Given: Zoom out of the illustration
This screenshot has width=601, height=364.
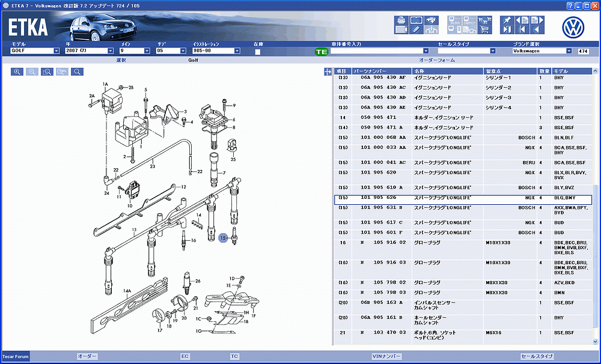Looking at the screenshot, I should pyautogui.click(x=32, y=71).
